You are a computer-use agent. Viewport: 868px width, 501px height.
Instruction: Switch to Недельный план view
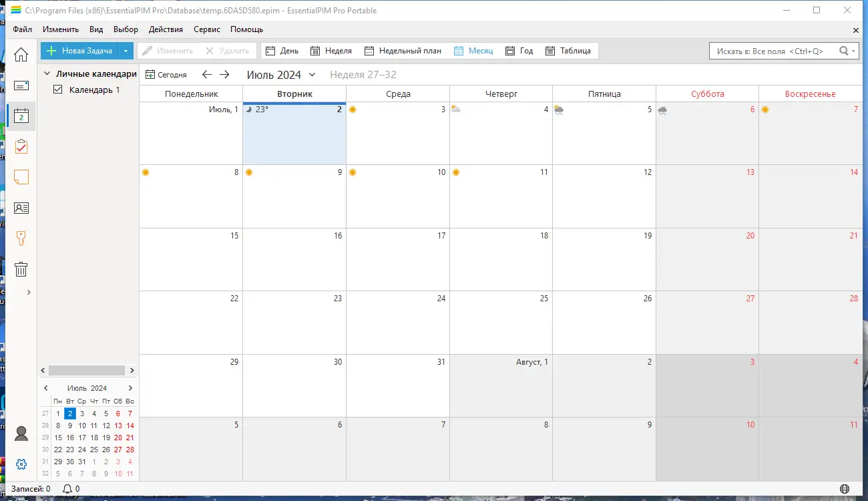(403, 51)
